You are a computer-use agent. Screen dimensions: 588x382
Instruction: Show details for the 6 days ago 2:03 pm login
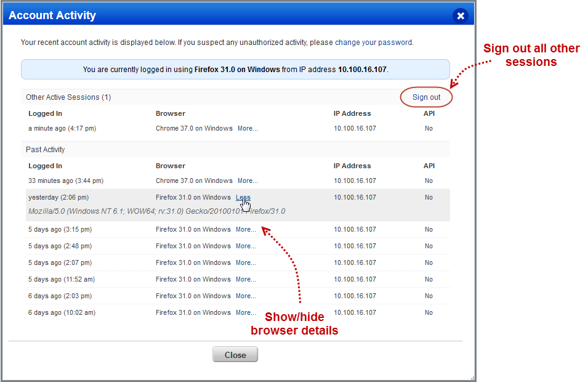pos(246,296)
